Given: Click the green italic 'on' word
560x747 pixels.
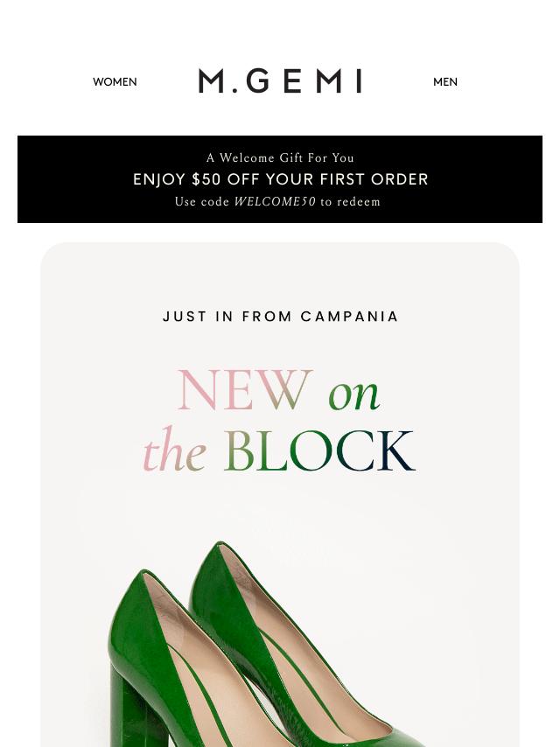Looking at the screenshot, I should coord(354,394).
